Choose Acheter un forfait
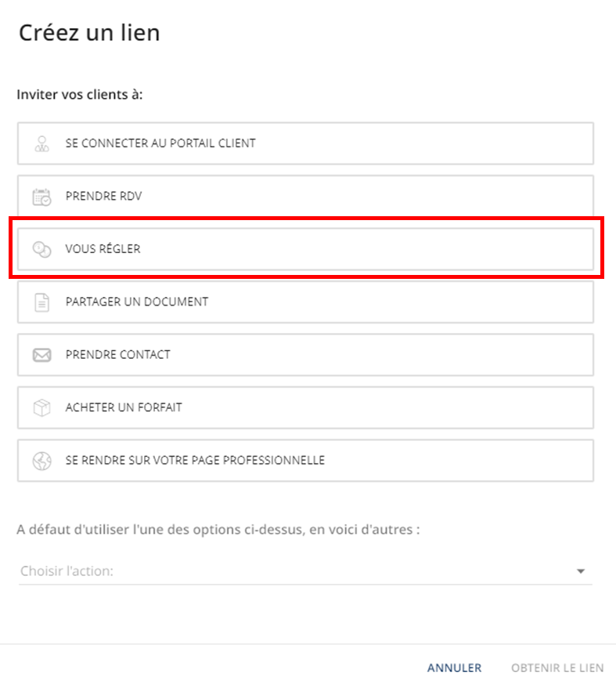The image size is (616, 687). click(305, 407)
